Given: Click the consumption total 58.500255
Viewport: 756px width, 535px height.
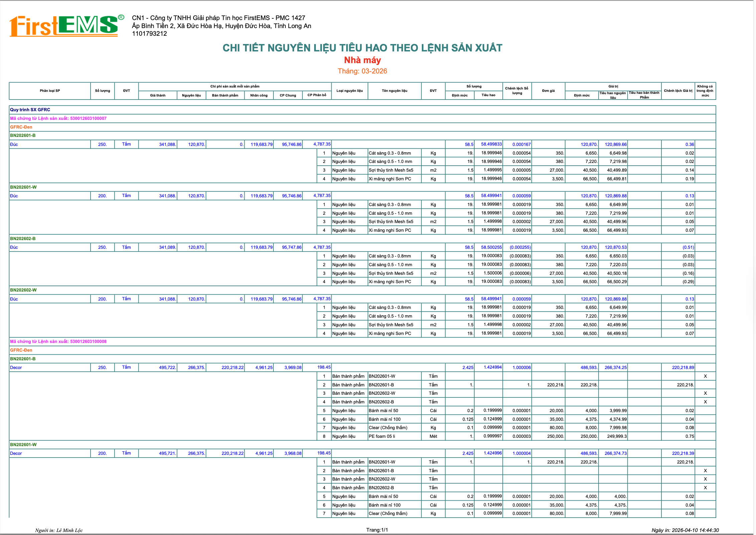Looking at the screenshot, I should coord(491,247).
